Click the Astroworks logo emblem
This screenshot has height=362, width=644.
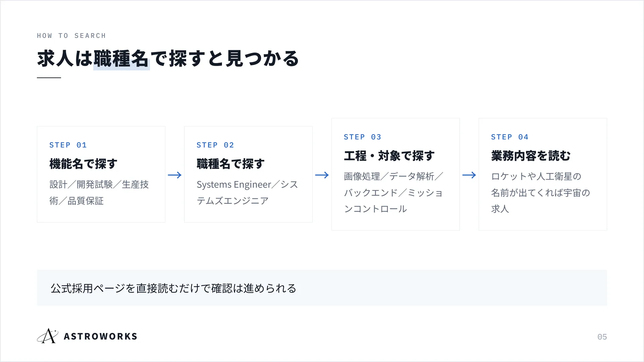48,336
